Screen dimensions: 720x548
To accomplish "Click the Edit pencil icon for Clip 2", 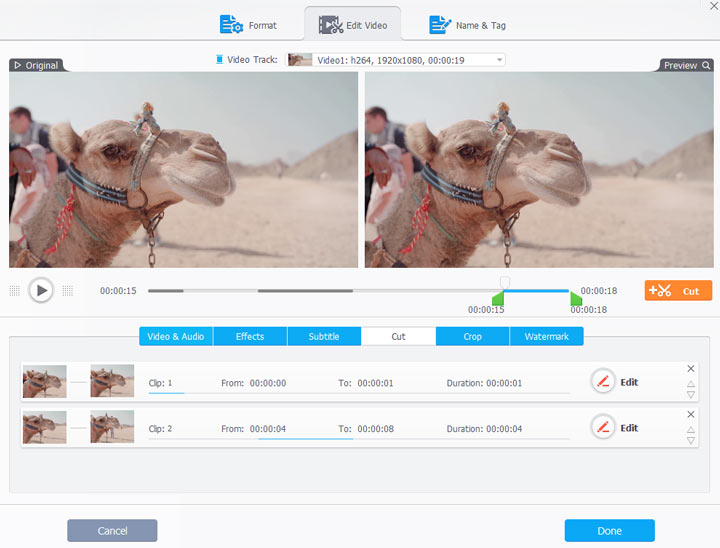I will pos(603,427).
